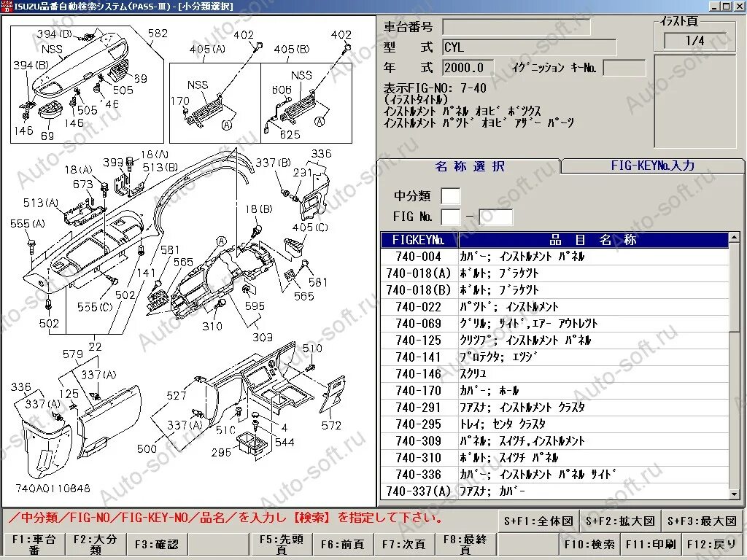Show maximum view with S+F3:最大図
The width and height of the screenshot is (747, 560).
[x=702, y=521]
